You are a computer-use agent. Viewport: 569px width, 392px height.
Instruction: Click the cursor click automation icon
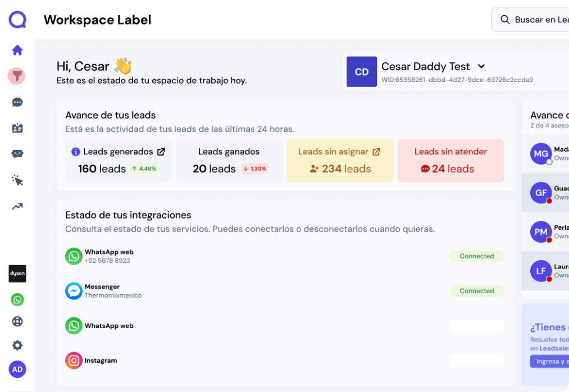[17, 180]
